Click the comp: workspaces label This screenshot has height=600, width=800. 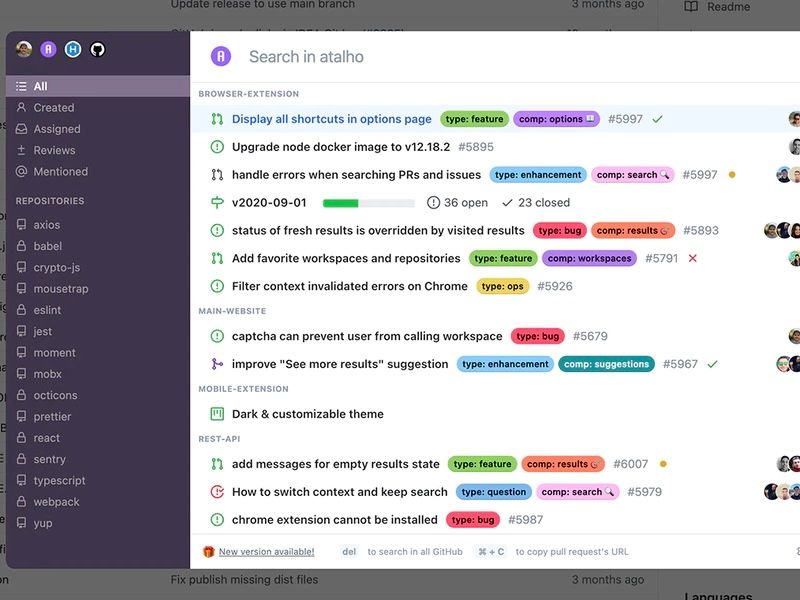[x=589, y=258]
